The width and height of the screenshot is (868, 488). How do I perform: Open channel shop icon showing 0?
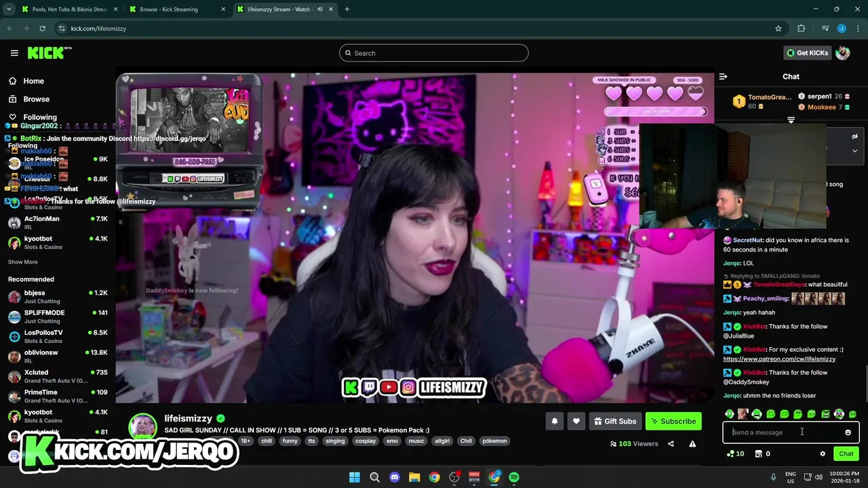(x=762, y=454)
